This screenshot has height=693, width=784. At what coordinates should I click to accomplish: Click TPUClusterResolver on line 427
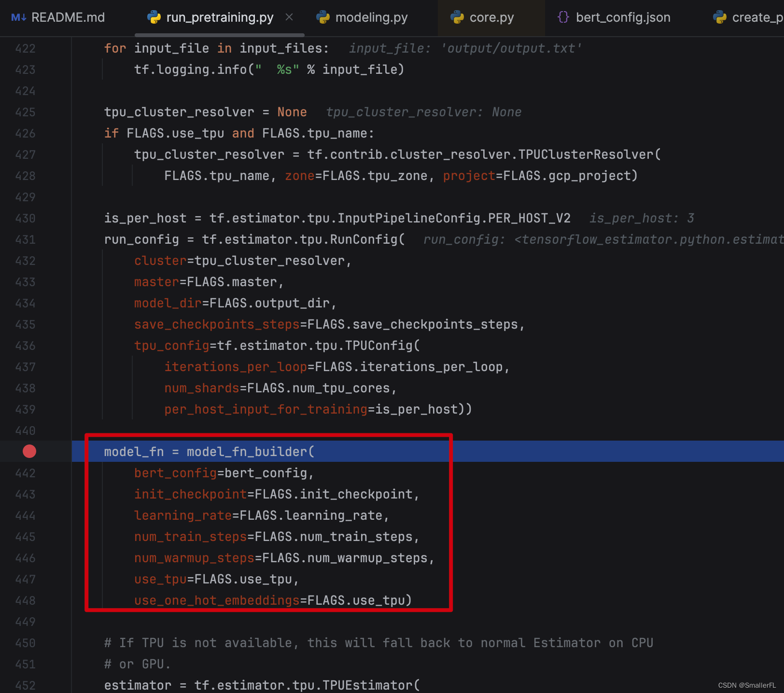pos(586,155)
